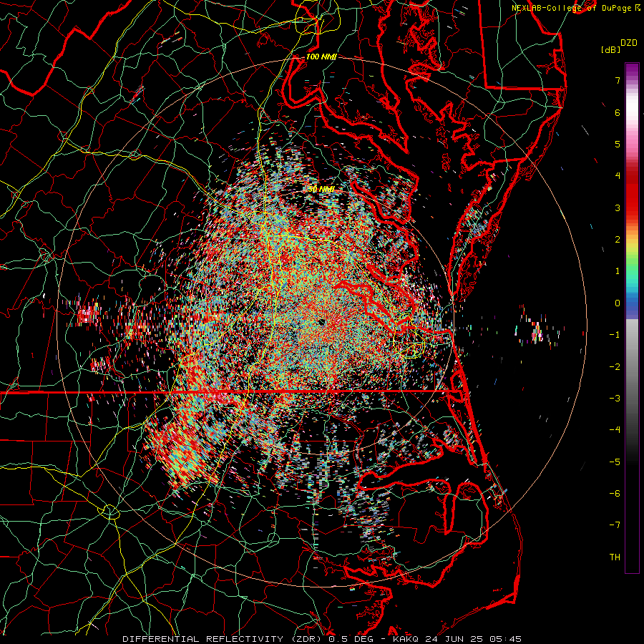
Task: Click the -4 scale value
Action: point(615,429)
